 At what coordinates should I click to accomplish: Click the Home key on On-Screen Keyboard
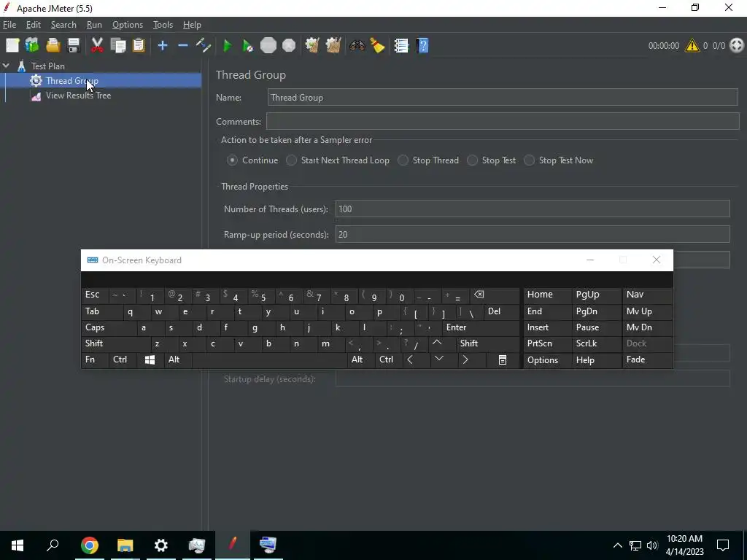[547, 295]
